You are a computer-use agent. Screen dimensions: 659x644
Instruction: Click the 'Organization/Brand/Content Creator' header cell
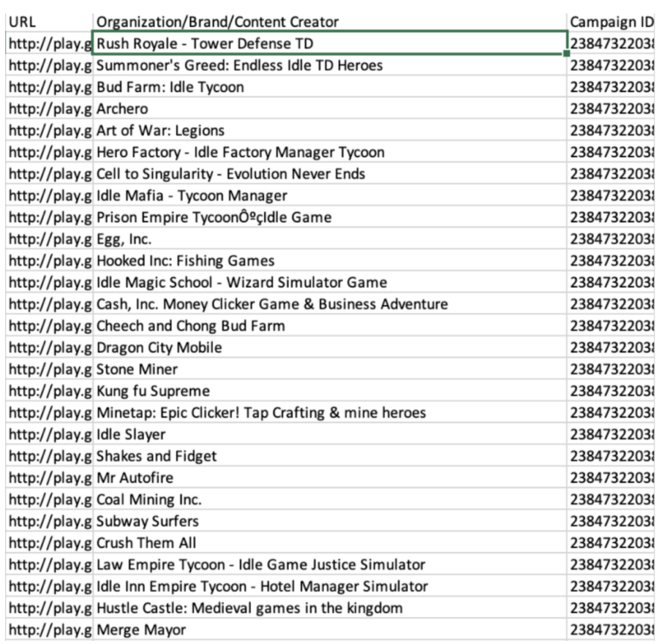[329, 22]
